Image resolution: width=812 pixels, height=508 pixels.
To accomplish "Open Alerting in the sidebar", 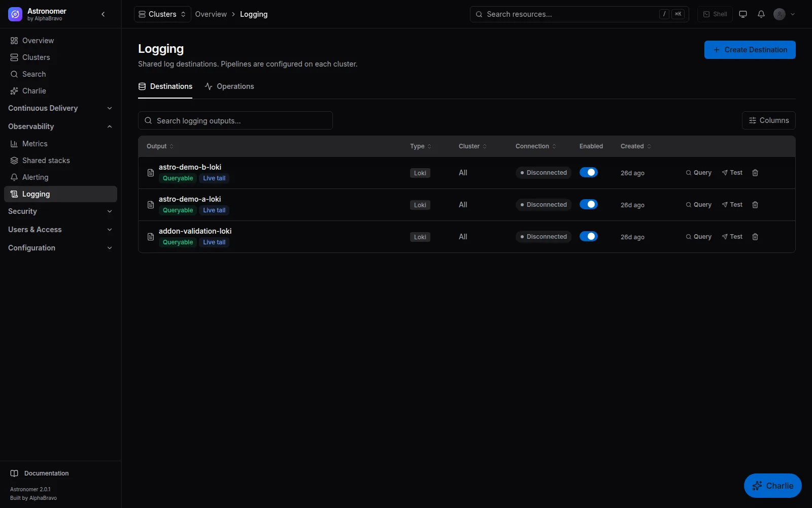I will coord(60,177).
